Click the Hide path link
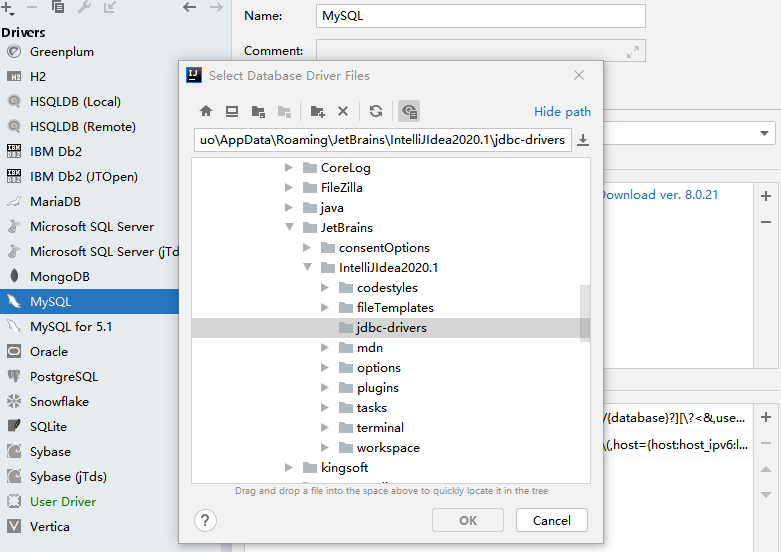 (x=562, y=112)
